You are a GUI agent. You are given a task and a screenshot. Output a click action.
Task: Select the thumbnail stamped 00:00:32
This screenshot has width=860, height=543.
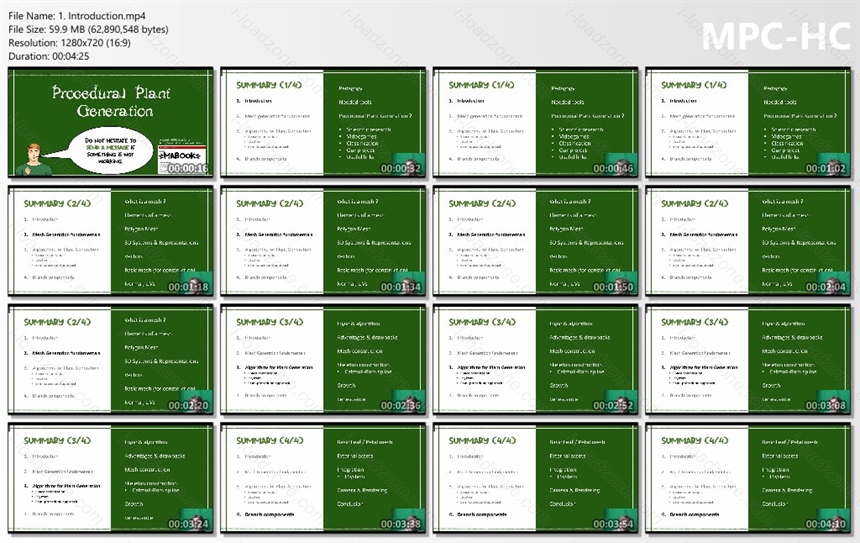tap(323, 123)
